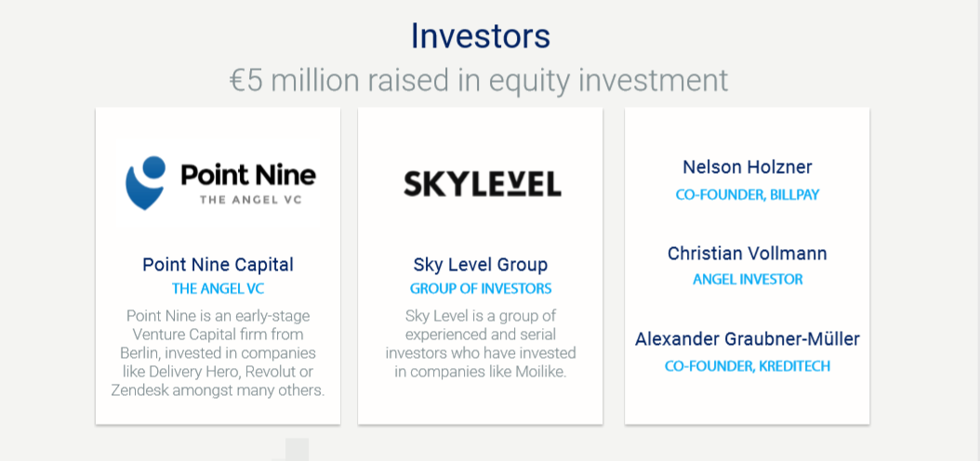Image resolution: width=980 pixels, height=461 pixels.
Task: Click the CO-FOUNDER, BILLPAY label
Action: tap(747, 195)
